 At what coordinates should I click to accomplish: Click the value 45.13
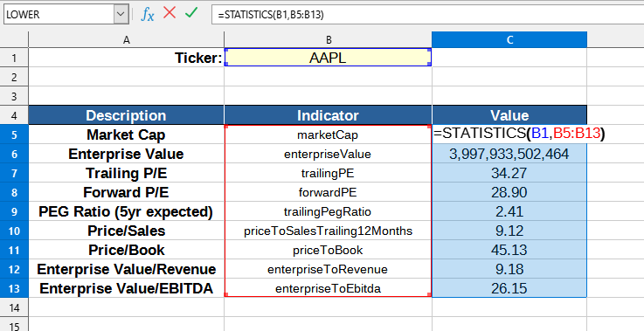pyautogui.click(x=509, y=250)
